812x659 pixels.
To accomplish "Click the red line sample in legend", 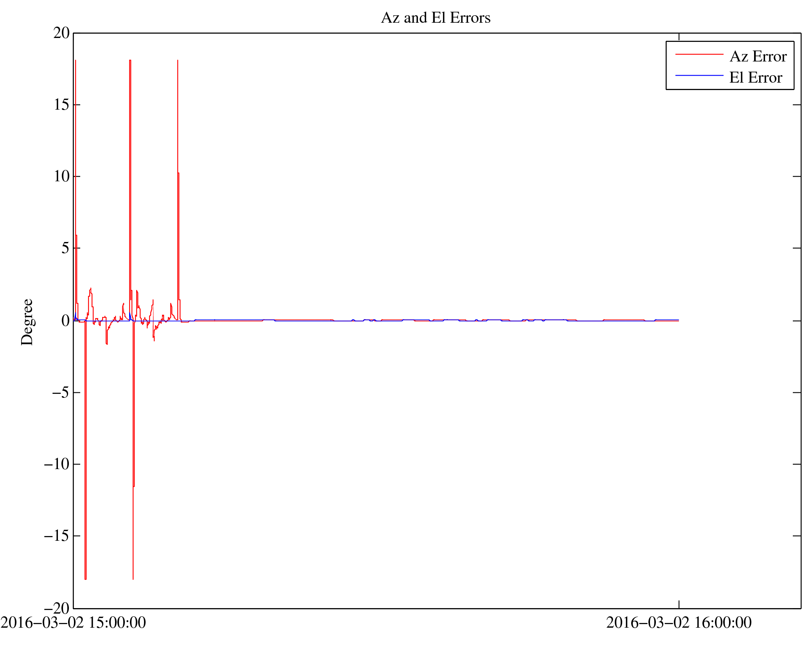I will coord(699,54).
